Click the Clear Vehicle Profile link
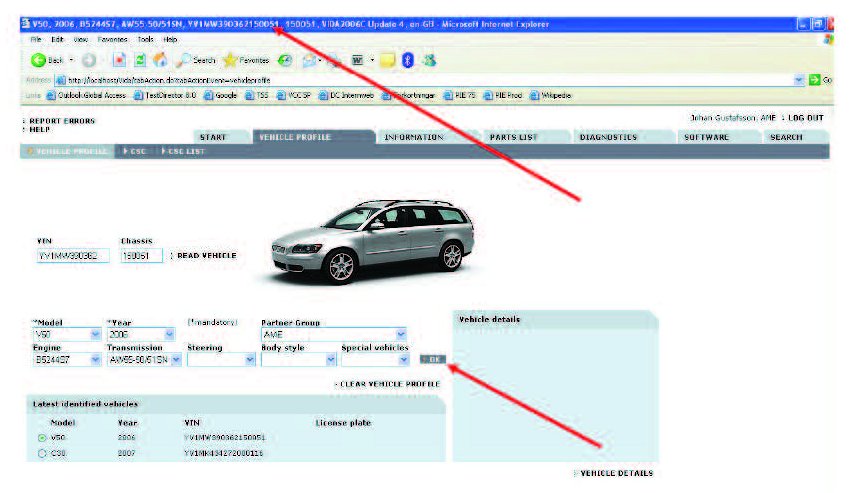 coord(387,384)
